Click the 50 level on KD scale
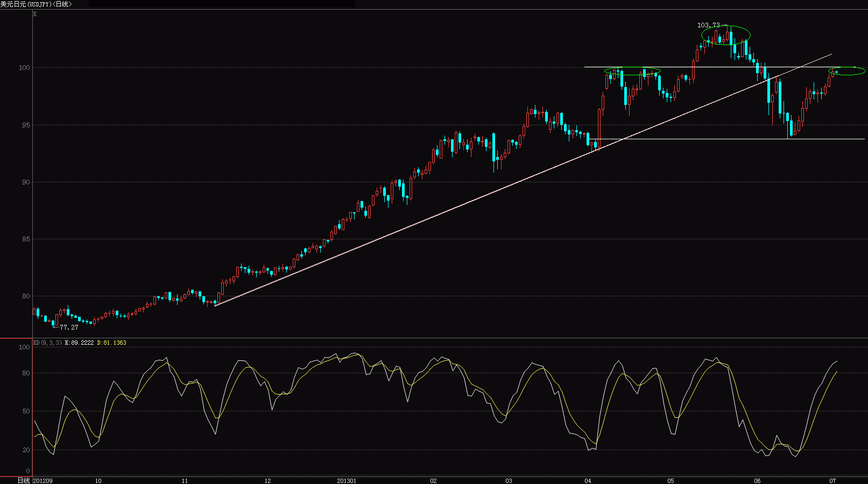868x484 pixels. pyautogui.click(x=26, y=411)
